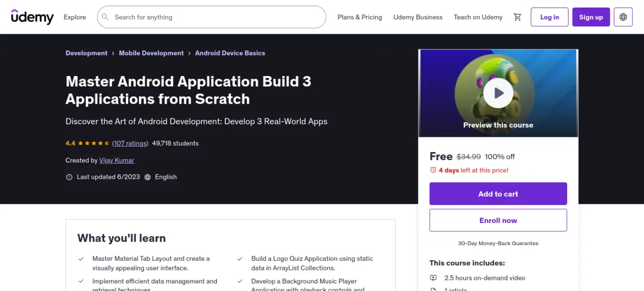Open the Udemy logo home link
The height and width of the screenshot is (291, 644).
[32, 17]
